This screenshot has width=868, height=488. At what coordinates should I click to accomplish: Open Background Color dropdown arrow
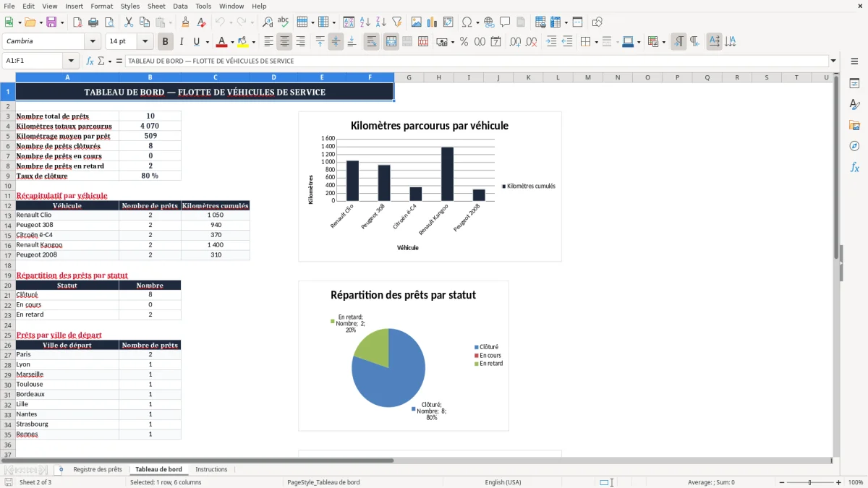[253, 42]
